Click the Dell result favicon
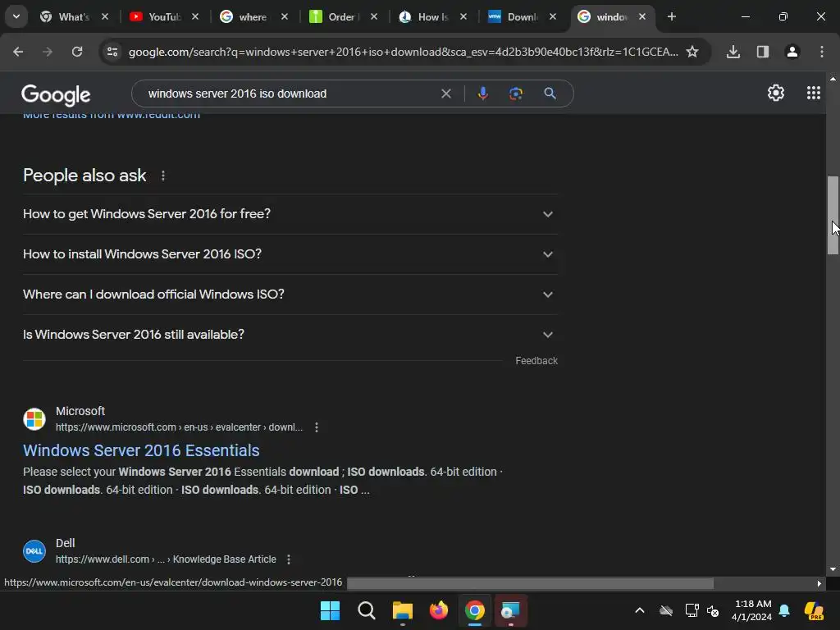 click(34, 550)
